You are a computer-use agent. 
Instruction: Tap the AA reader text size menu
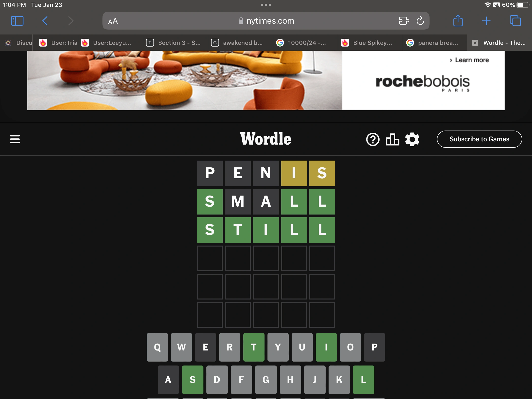113,21
